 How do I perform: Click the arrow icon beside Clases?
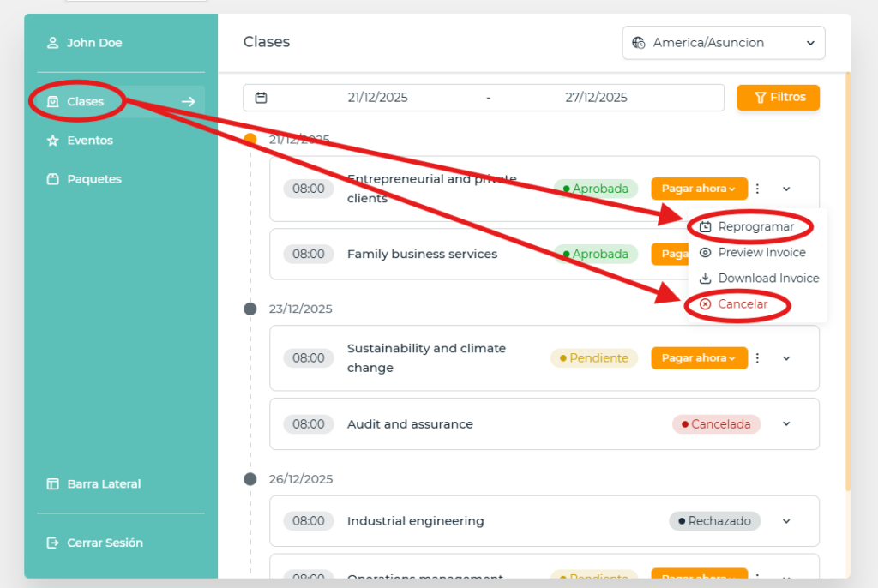click(x=189, y=102)
